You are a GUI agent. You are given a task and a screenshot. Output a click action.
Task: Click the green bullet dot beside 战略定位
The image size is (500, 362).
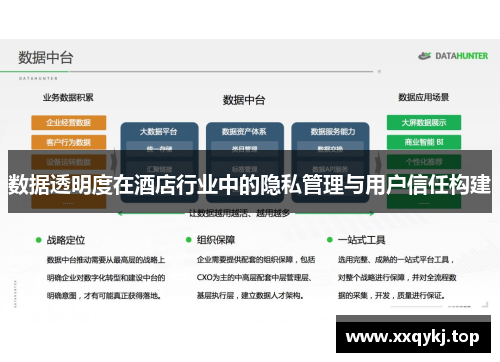pyautogui.click(x=38, y=240)
